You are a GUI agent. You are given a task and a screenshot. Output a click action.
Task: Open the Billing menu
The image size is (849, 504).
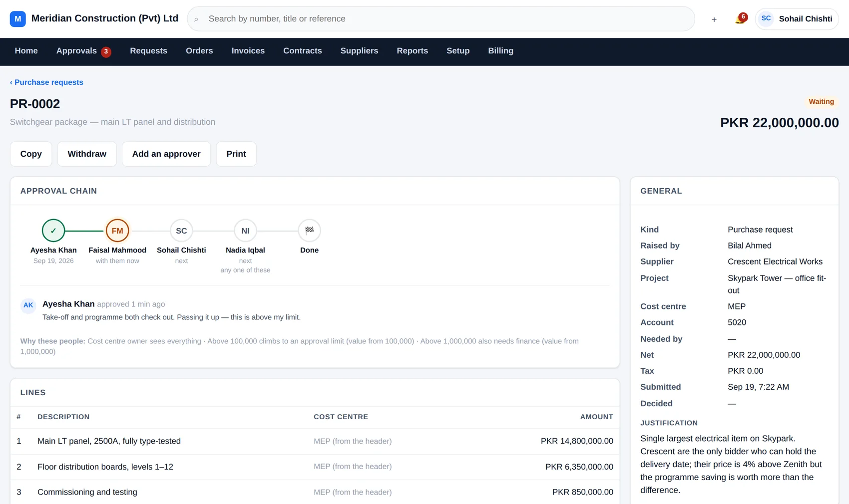501,51
